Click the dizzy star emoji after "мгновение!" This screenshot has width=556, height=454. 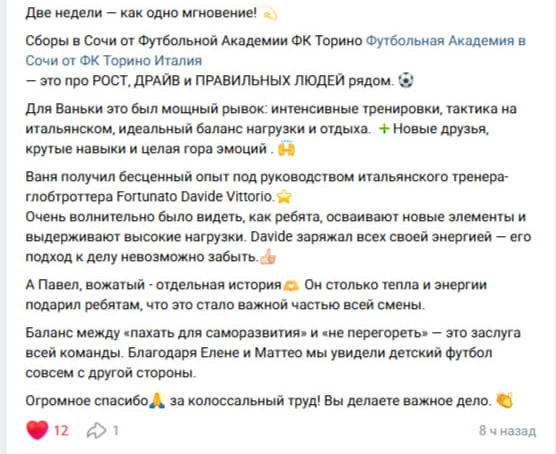click(x=269, y=13)
